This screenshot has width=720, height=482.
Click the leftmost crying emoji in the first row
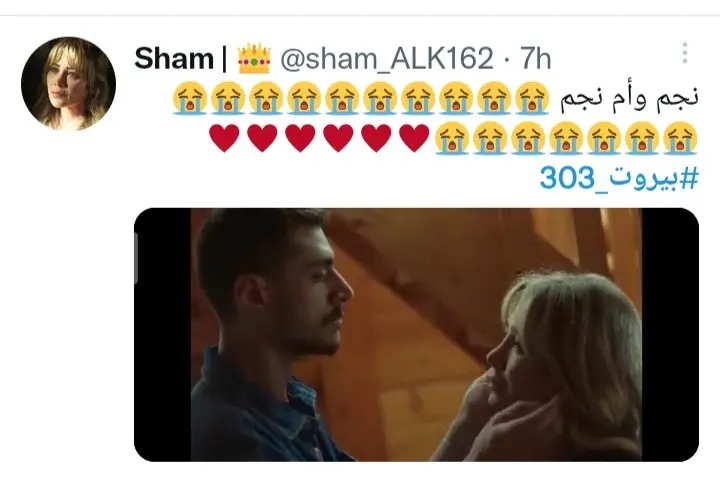[189, 97]
